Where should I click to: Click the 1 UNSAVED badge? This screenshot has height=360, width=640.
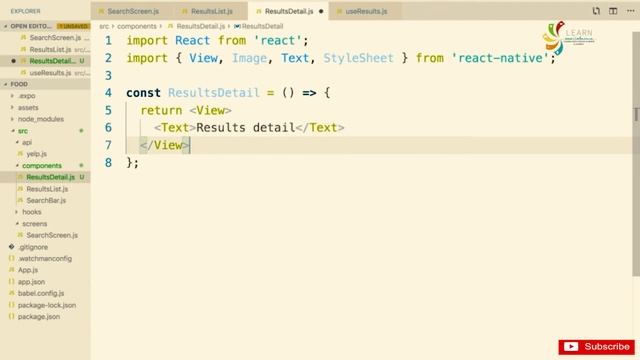click(73, 26)
